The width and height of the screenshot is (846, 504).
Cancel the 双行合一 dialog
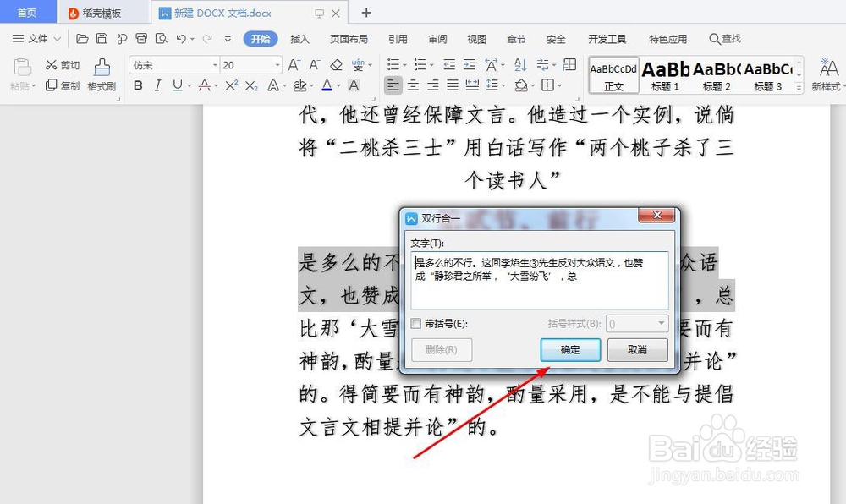point(637,349)
